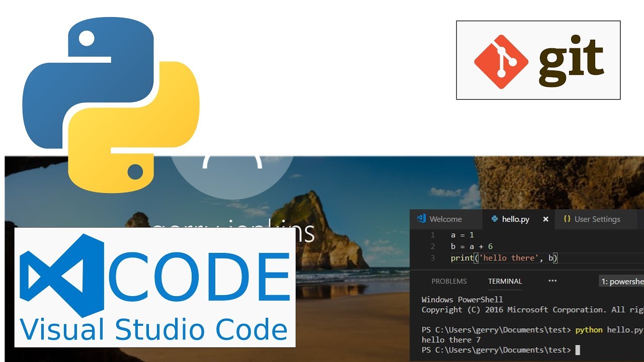644x362 pixels.
Task: Click the git logo image
Action: 538,60
